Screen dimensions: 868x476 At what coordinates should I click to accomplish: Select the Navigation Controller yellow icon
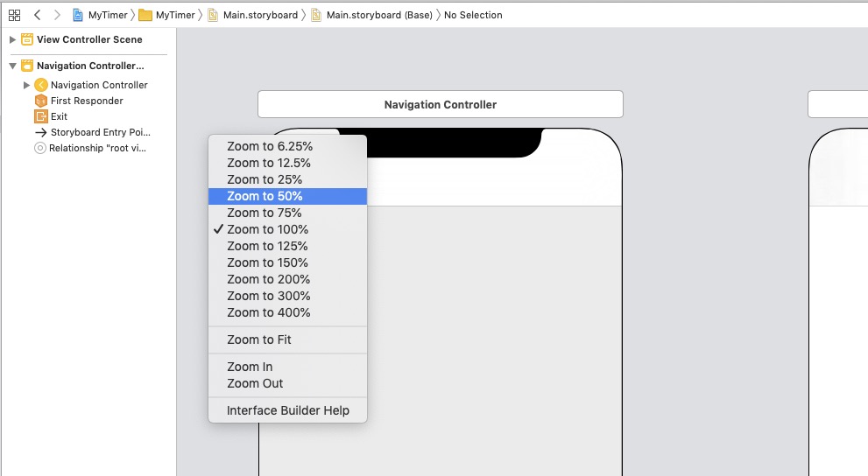pyautogui.click(x=40, y=85)
